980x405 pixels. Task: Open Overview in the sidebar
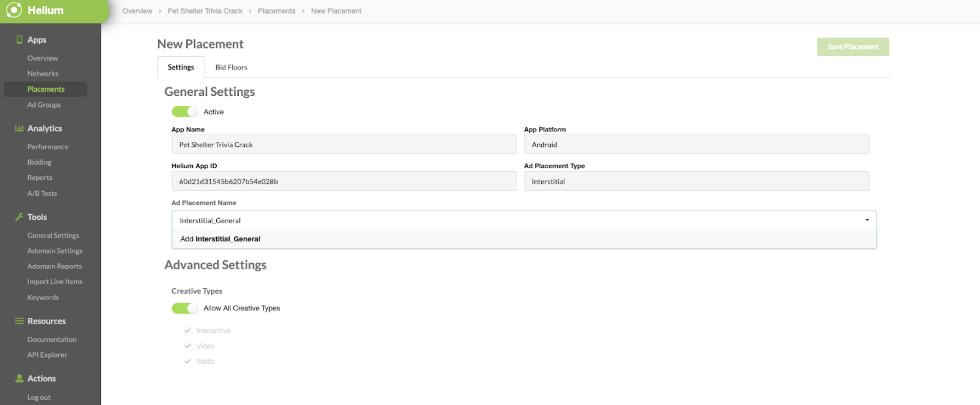click(42, 58)
